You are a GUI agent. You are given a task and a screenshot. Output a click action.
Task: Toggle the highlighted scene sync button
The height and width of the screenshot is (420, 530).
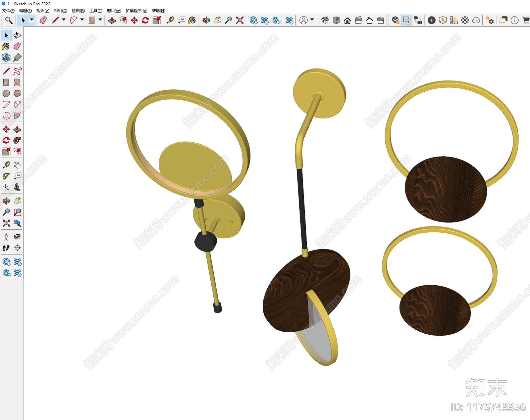pyautogui.click(x=407, y=21)
